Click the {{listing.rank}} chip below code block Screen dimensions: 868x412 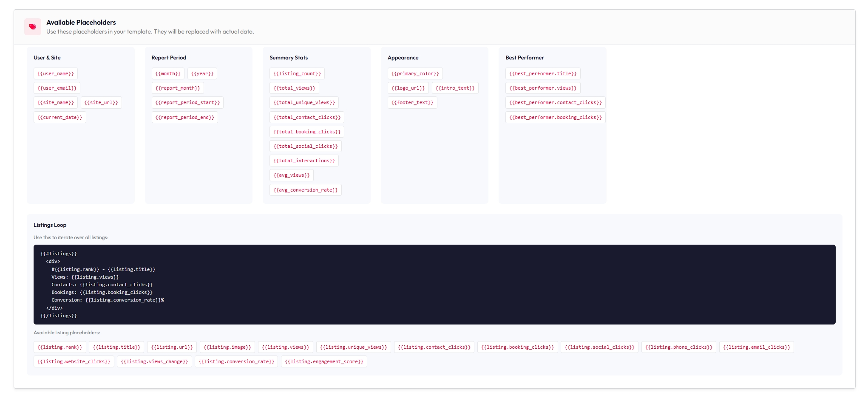click(x=60, y=347)
